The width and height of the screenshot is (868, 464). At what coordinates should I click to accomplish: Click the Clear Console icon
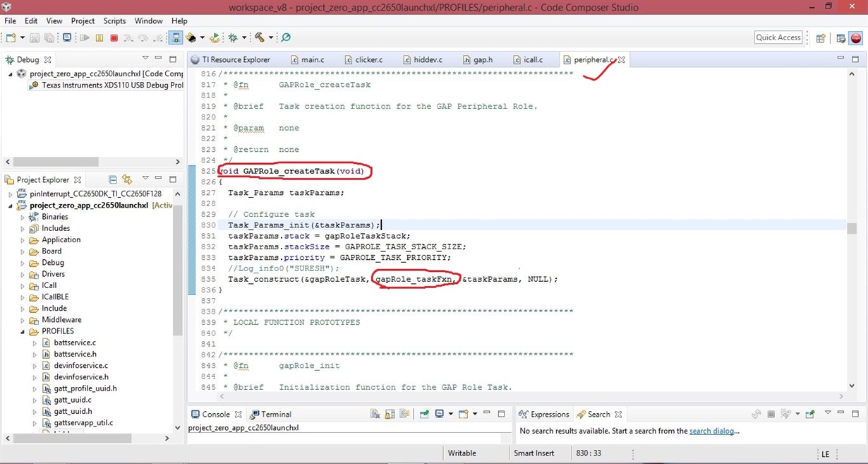(375, 414)
